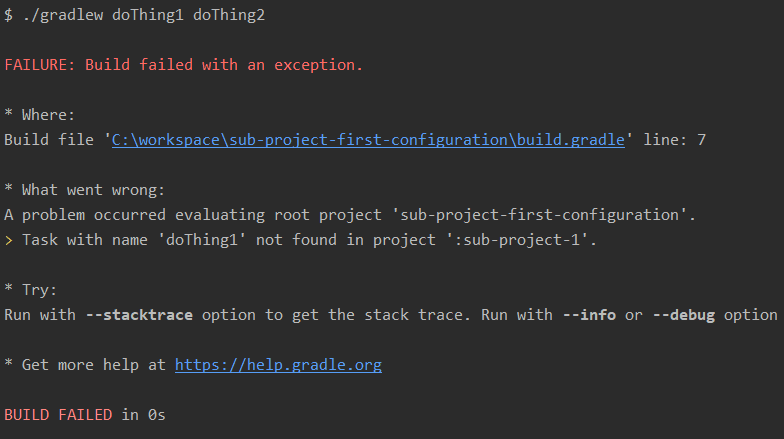Click the red BUILD FAILED text

pyautogui.click(x=58, y=415)
